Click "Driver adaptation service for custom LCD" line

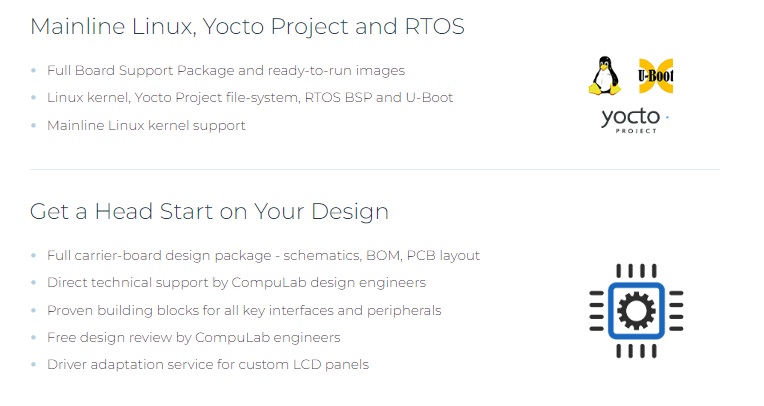point(208,364)
